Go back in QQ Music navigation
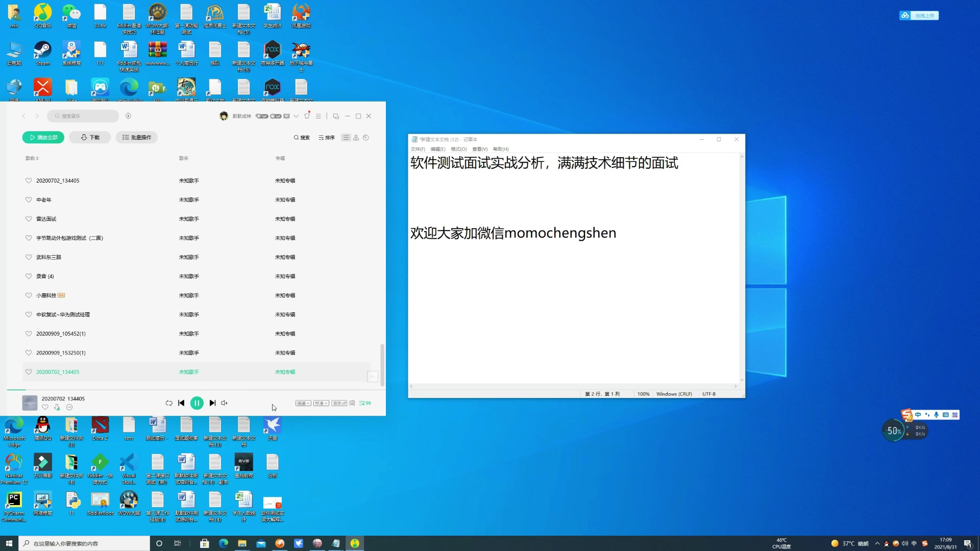 23,116
